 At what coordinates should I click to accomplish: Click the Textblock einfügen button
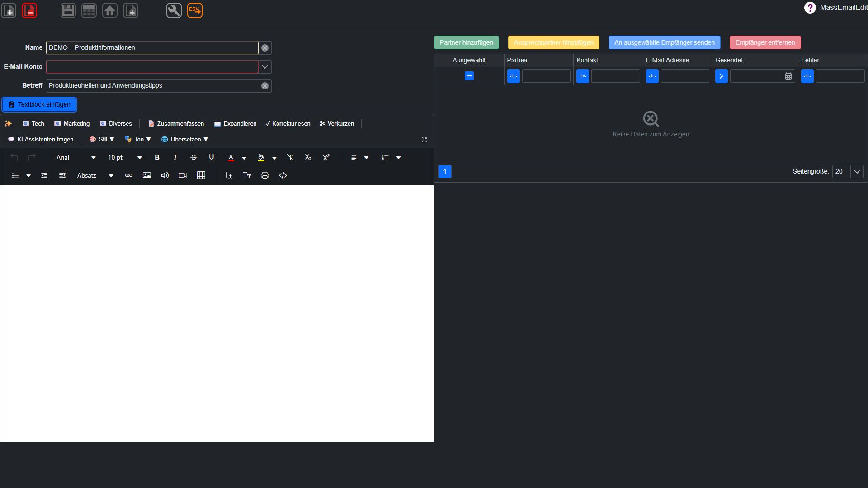point(39,104)
